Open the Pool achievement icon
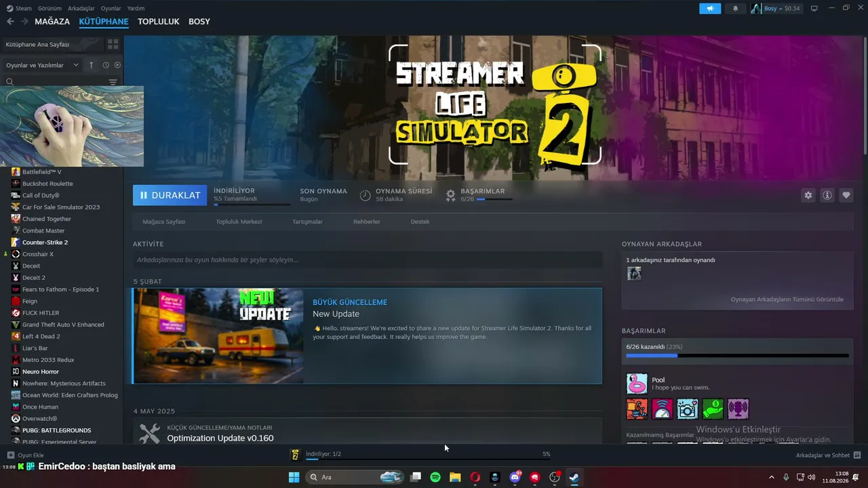The image size is (868, 488). tap(637, 384)
